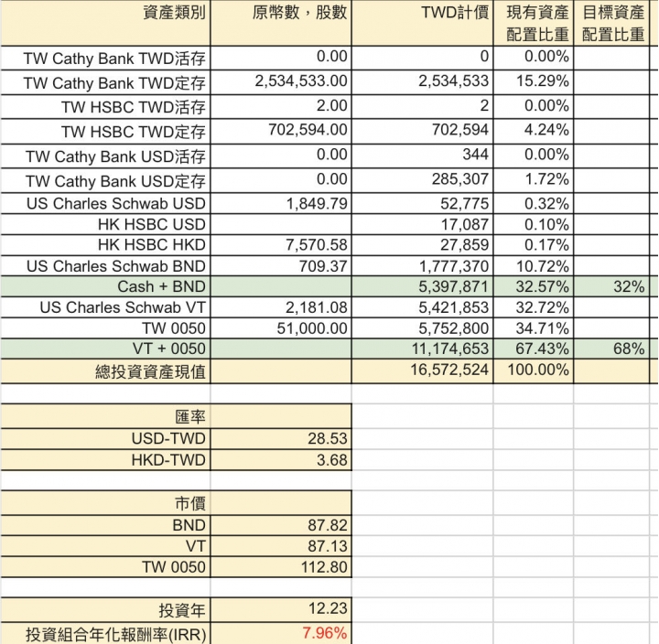This screenshot has width=659, height=644.
Task: Click the 投資年 label cell
Action: 105,609
